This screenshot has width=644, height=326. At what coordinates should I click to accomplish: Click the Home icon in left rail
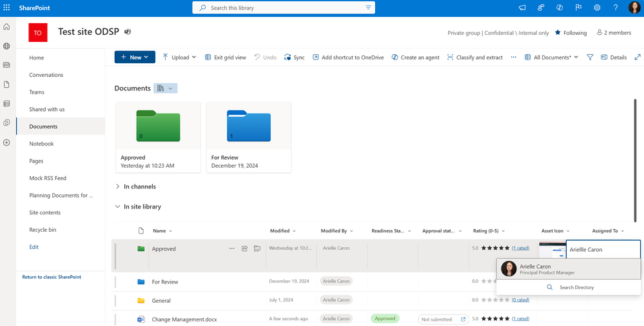pos(6,27)
